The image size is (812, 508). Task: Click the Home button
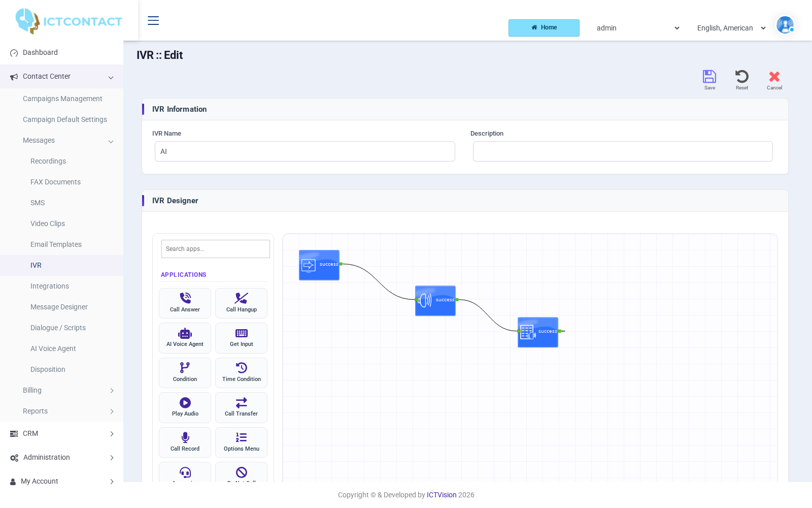[x=544, y=28]
